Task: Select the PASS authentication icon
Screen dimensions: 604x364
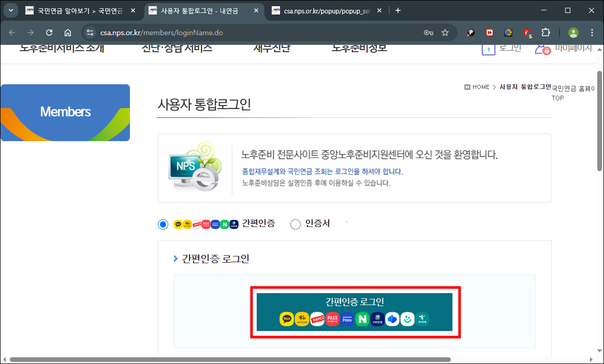Action: click(332, 318)
